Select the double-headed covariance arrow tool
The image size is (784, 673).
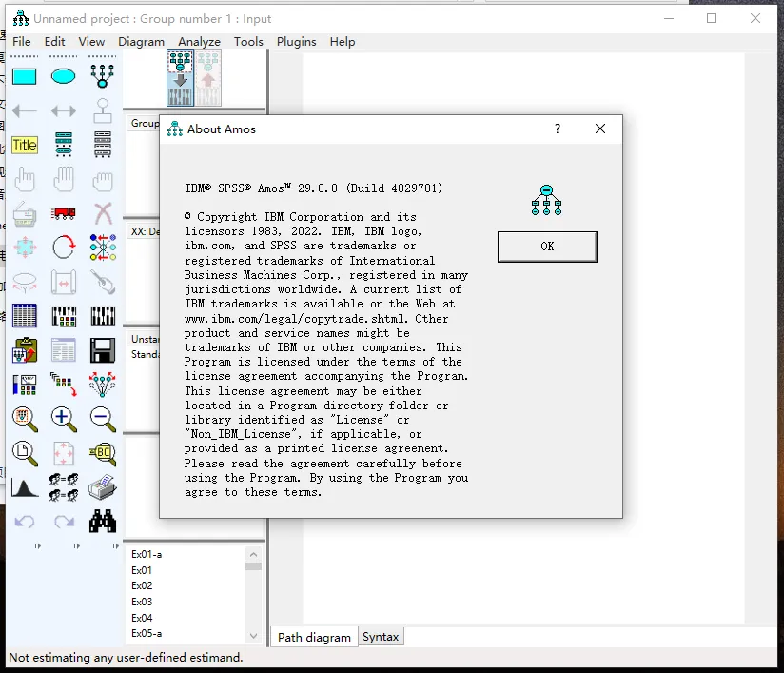pyautogui.click(x=64, y=110)
